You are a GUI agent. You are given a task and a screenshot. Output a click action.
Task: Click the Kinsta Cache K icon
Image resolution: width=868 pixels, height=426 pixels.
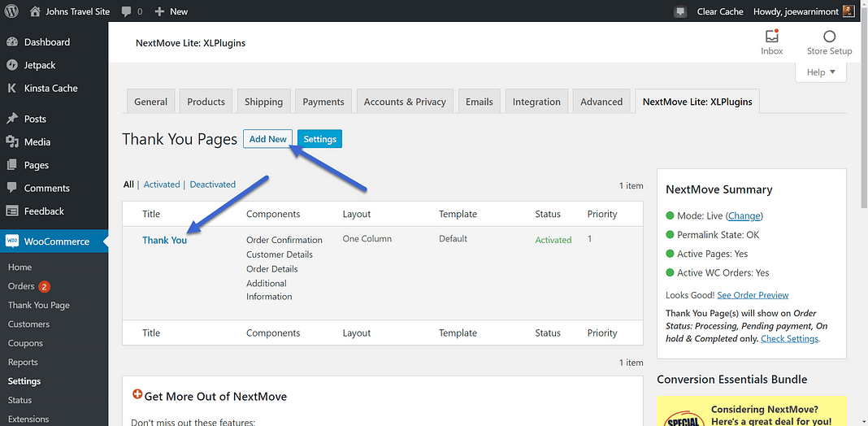coord(11,88)
